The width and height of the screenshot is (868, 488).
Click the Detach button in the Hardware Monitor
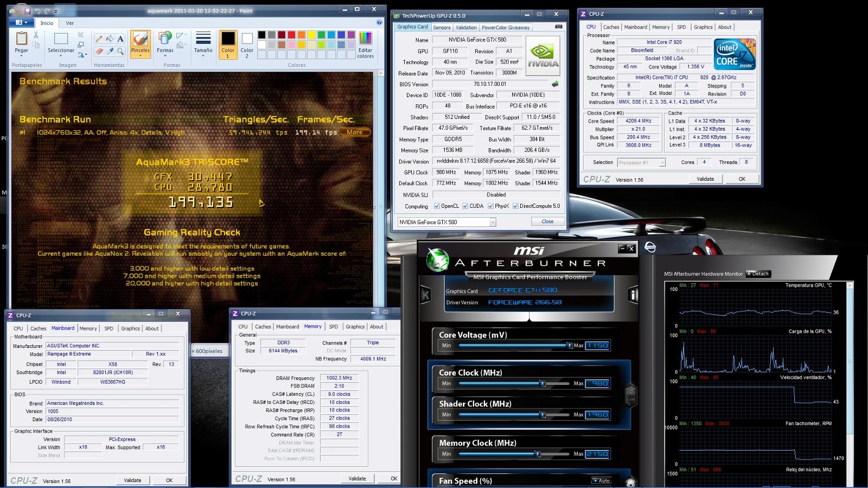point(758,274)
